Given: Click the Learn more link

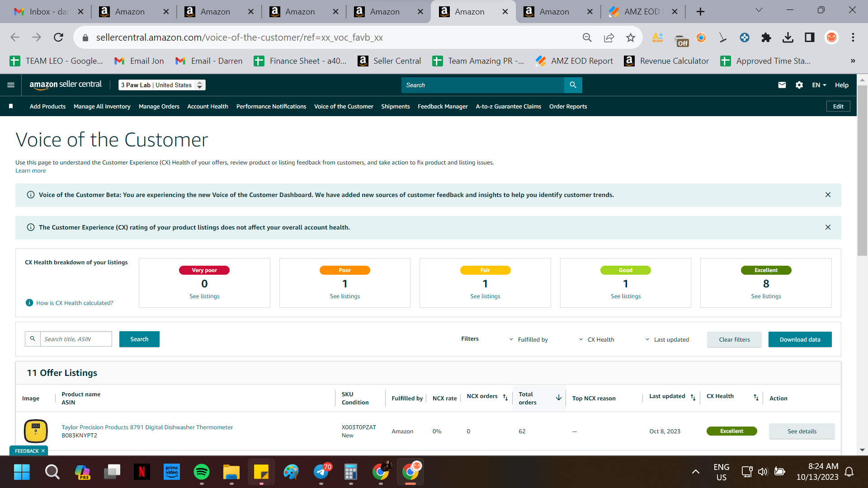Looking at the screenshot, I should [30, 170].
